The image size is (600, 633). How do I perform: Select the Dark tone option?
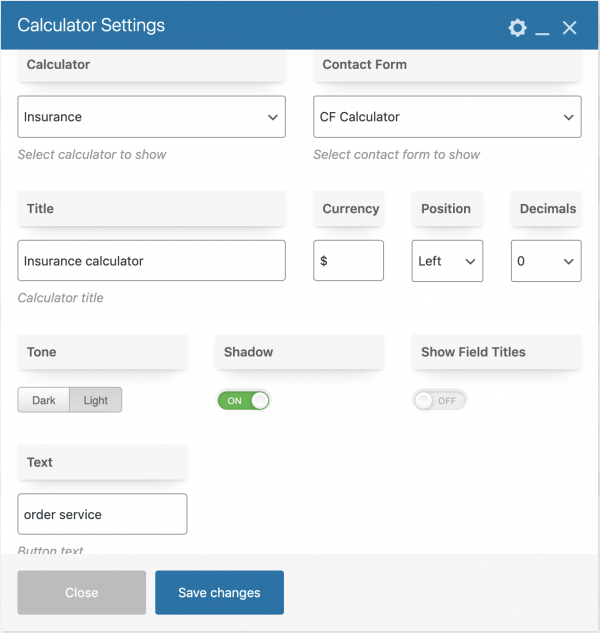[x=44, y=400]
